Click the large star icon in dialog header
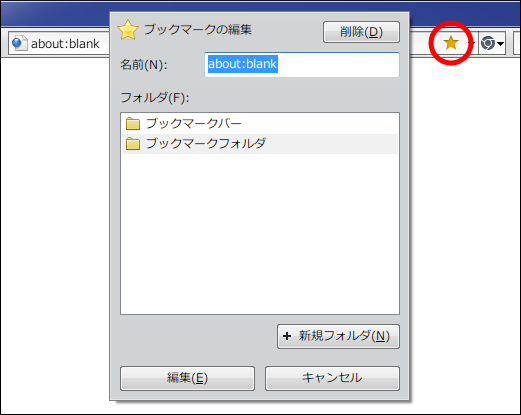 pyautogui.click(x=128, y=30)
